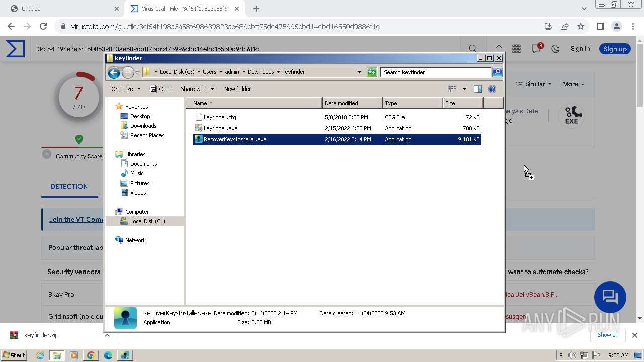Select the keyfinder.cfg file
Screen dimensions: 644x362
[220, 117]
